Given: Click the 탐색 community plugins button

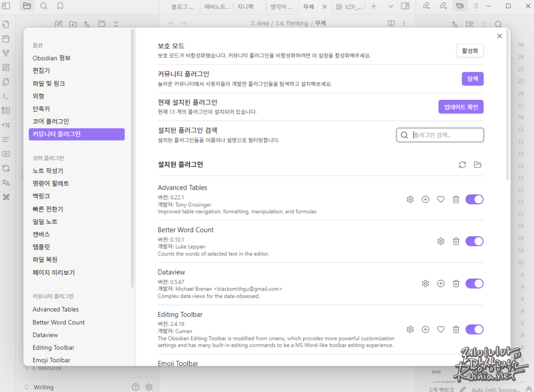Looking at the screenshot, I should pyautogui.click(x=473, y=79).
